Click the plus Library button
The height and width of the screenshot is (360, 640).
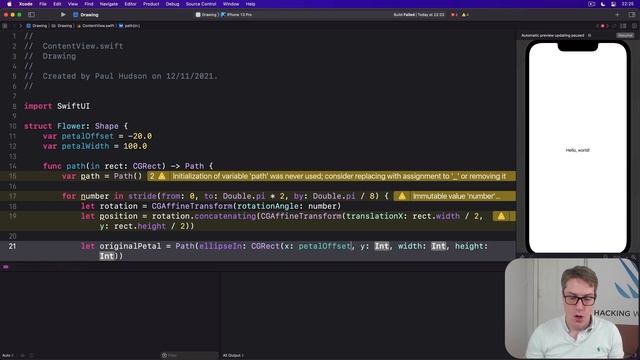[617, 15]
